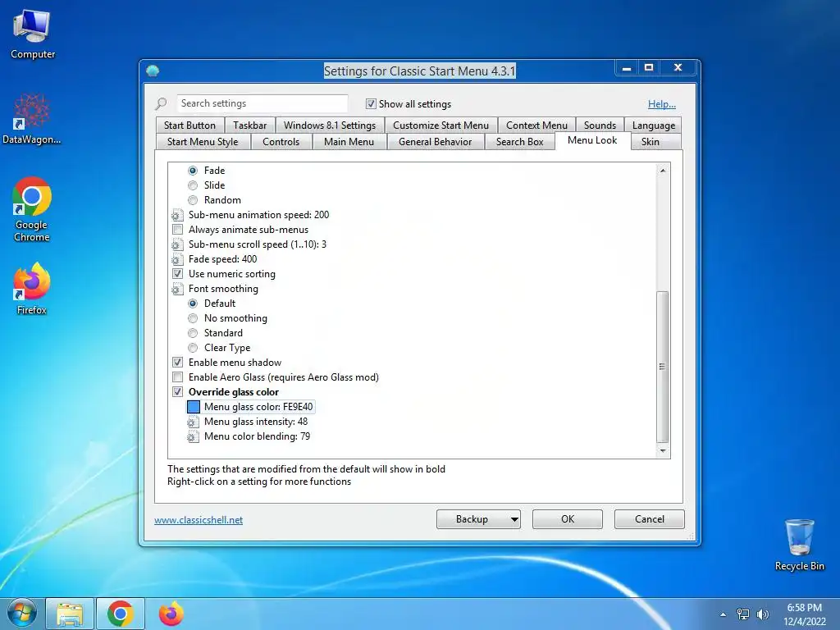840x630 pixels.
Task: Open Google Chrome desktop shortcut
Action: click(32, 209)
